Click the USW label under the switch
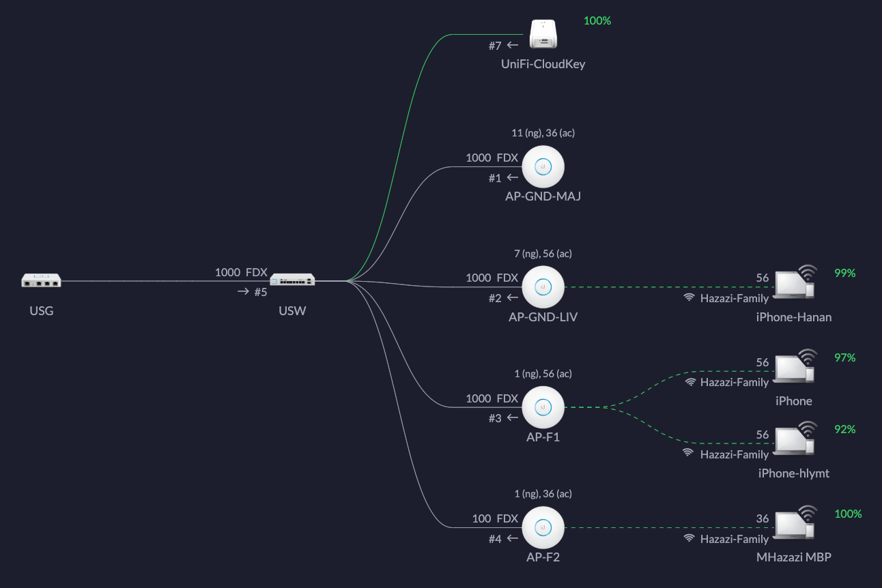The width and height of the screenshot is (882, 588). click(x=292, y=312)
